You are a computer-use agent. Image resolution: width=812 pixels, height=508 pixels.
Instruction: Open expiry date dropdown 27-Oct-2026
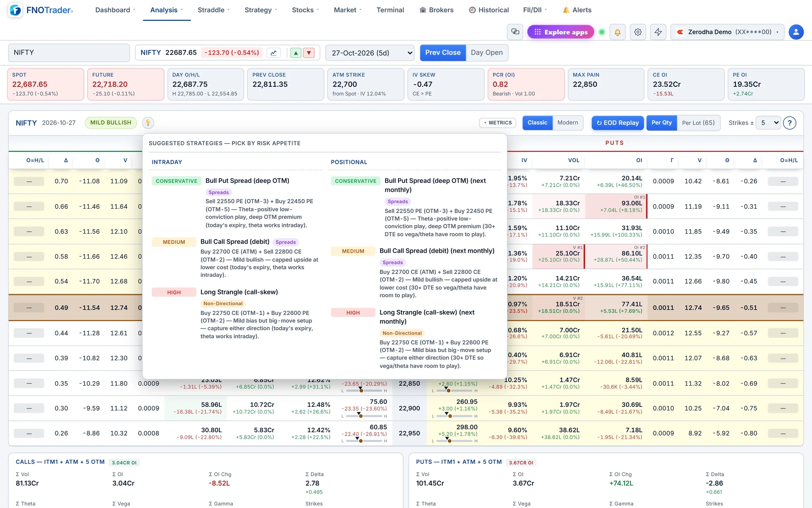click(370, 53)
